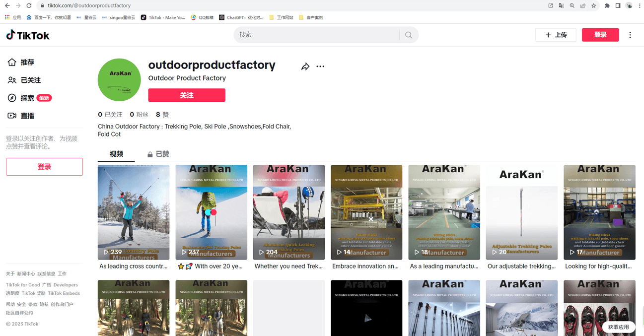Open 探索 (Explore) in sidebar
Screen dimensions: 644x336
[x=30, y=98]
